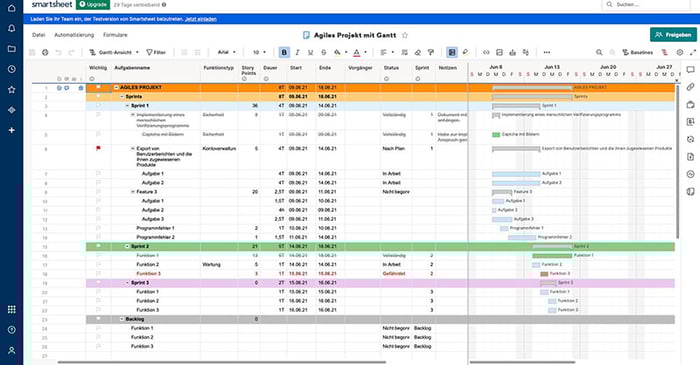Viewport: 700px width, 365px height.
Task: Open Conversations panel in right rail
Action: click(x=691, y=70)
